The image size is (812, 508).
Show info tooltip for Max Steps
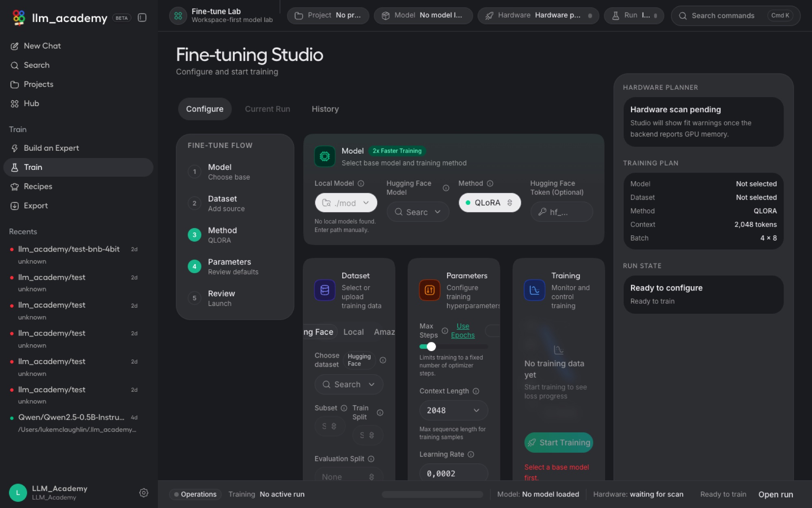[x=445, y=330]
